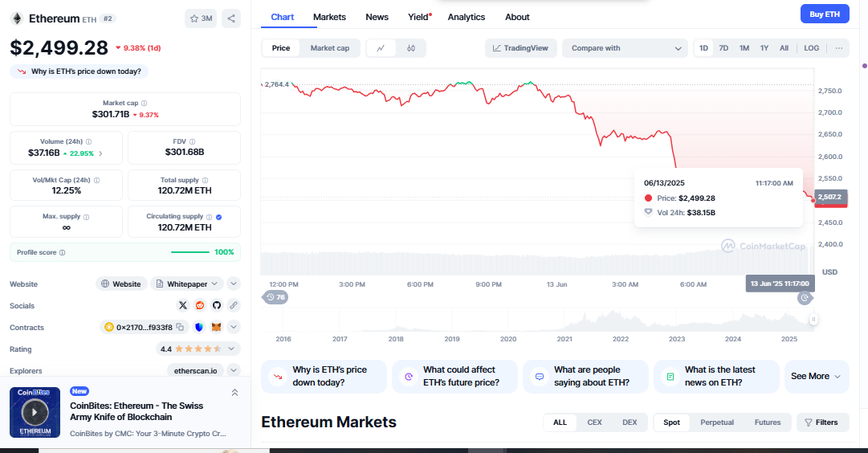The height and width of the screenshot is (453, 868).
Task: Open Volume (24h) details arrow
Action: click(x=100, y=153)
